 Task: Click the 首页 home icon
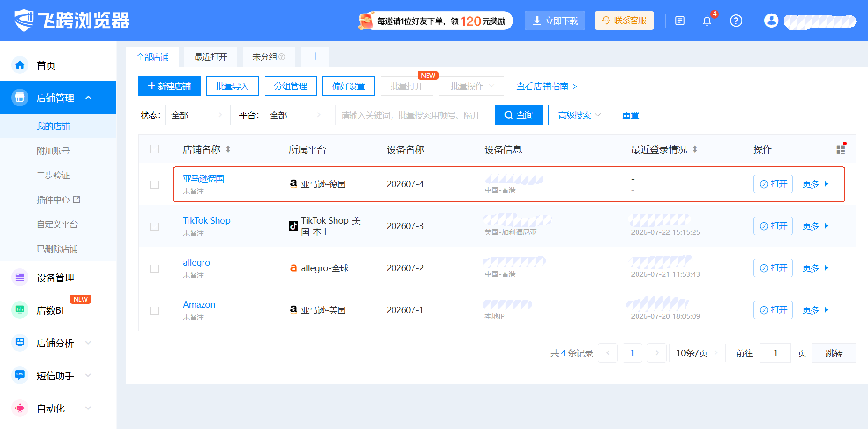click(20, 65)
